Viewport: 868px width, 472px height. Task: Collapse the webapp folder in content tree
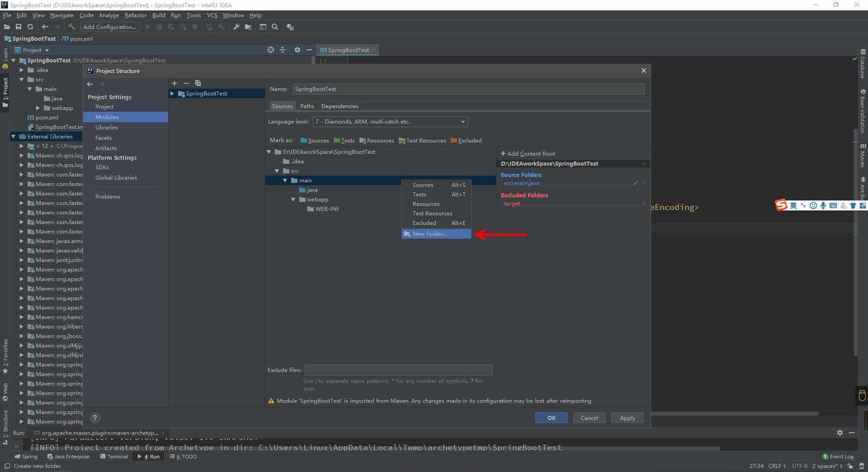(293, 200)
